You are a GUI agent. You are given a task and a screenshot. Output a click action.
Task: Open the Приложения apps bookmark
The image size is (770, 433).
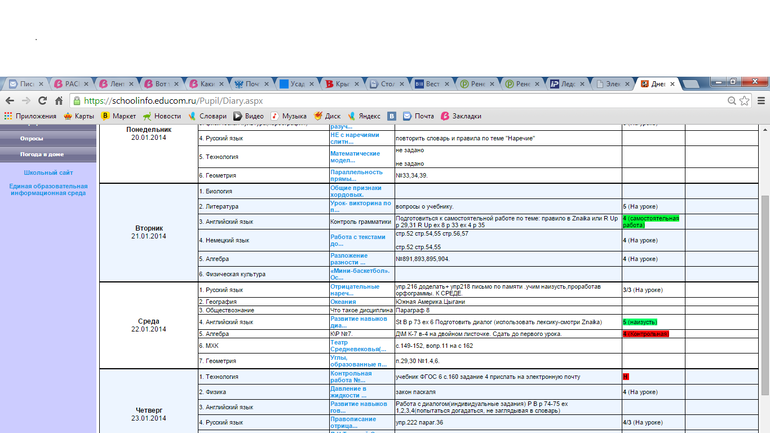(x=30, y=116)
